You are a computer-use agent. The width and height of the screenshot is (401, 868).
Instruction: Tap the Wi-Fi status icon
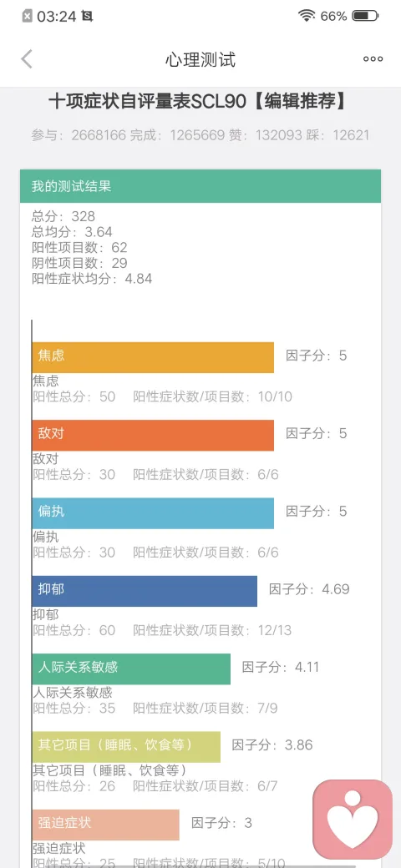click(307, 16)
